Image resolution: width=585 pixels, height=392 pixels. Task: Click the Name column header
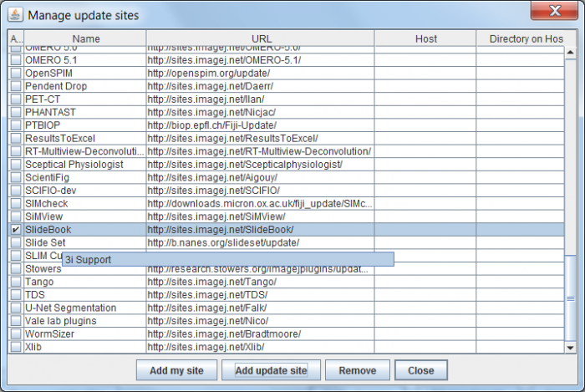click(85, 38)
